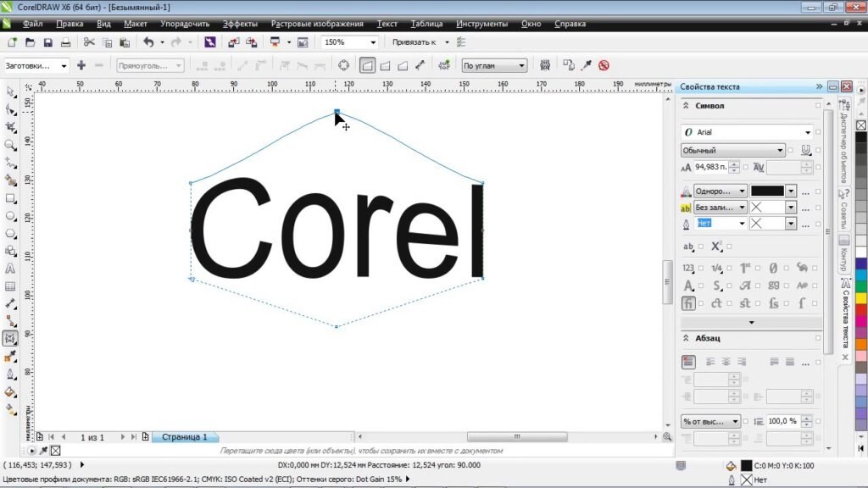Click the Export icon
This screenshot has width=868, height=488.
(x=251, y=42)
